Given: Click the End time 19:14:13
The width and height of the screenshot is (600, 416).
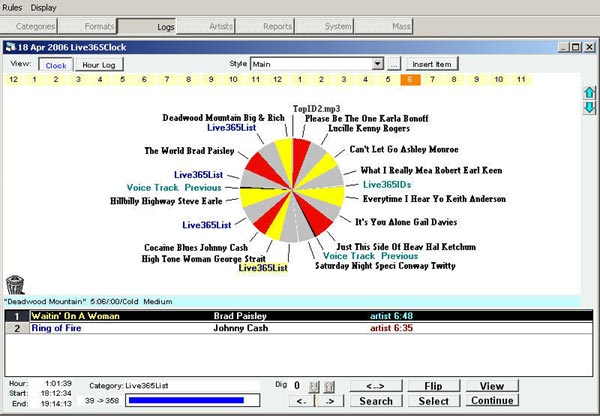Looking at the screenshot, I should tap(56, 403).
